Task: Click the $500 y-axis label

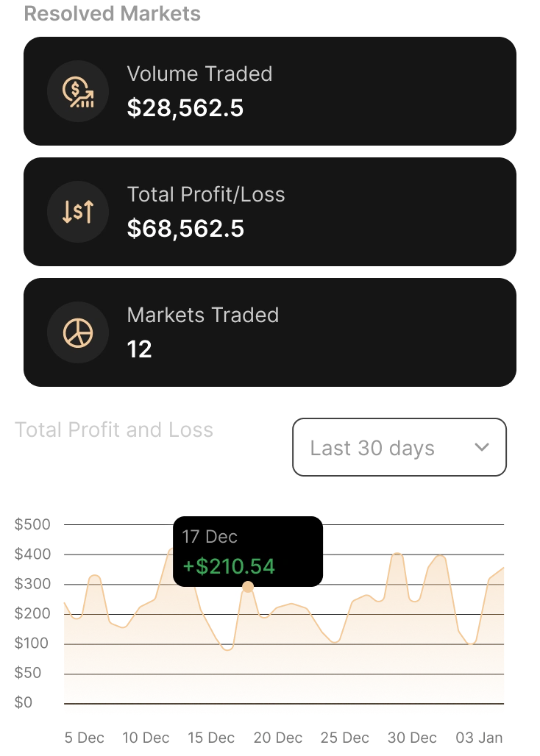Action: tap(32, 524)
